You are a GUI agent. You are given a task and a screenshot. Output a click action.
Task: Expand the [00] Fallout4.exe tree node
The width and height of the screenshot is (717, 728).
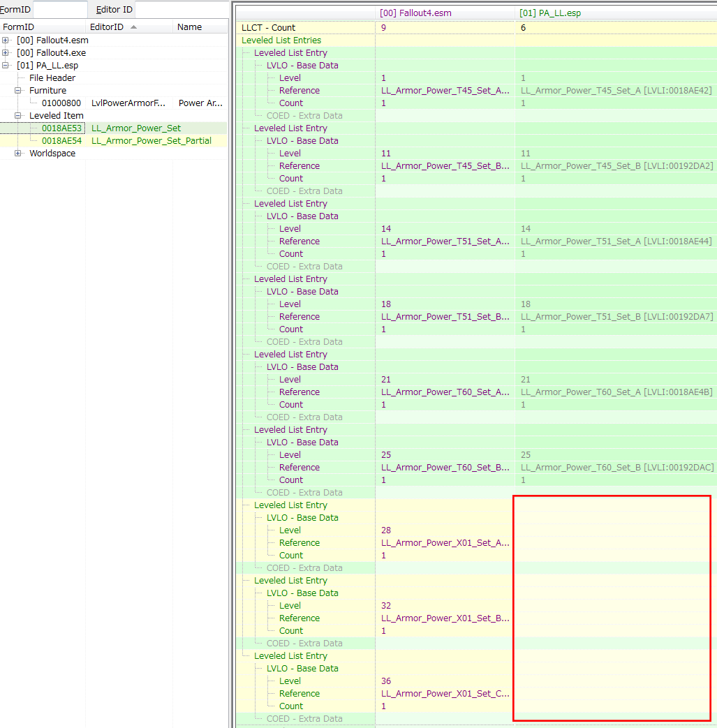coord(5,53)
